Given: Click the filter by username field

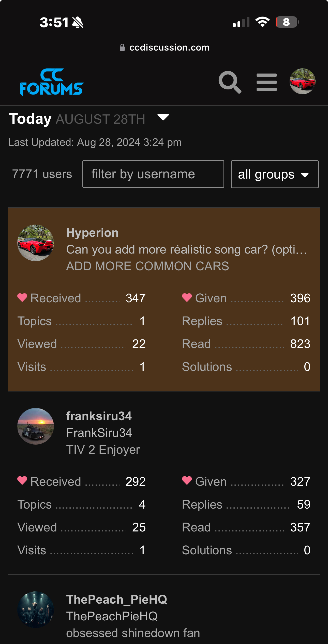Looking at the screenshot, I should point(153,174).
